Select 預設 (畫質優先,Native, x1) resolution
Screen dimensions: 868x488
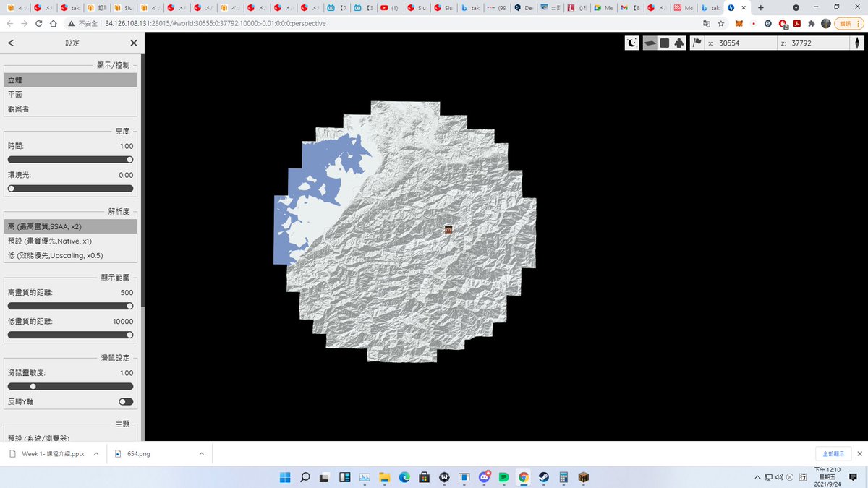tap(70, 241)
